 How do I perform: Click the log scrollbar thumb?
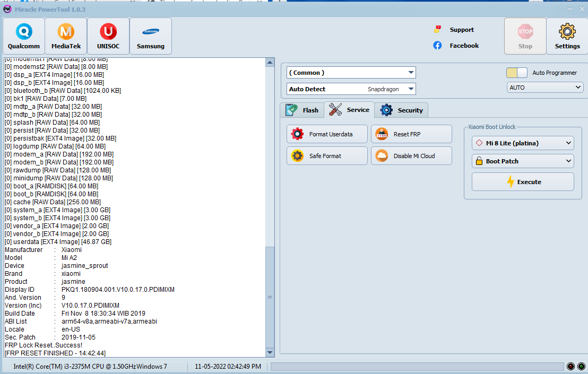270,297
